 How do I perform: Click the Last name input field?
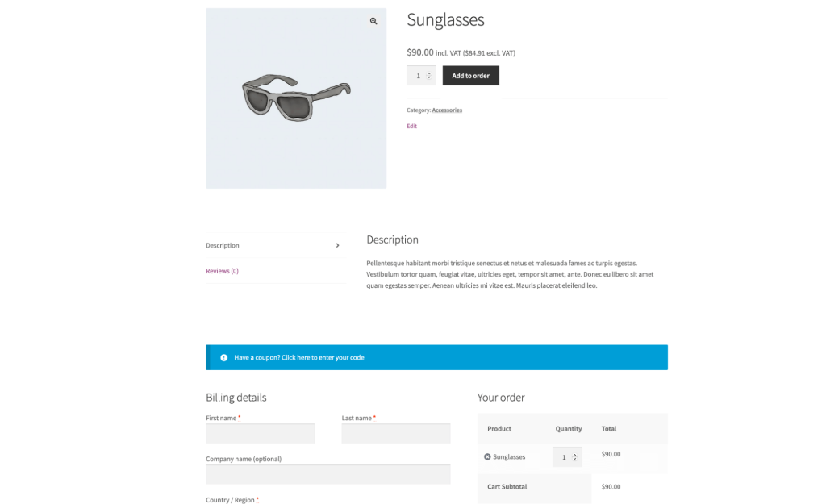[x=395, y=433]
